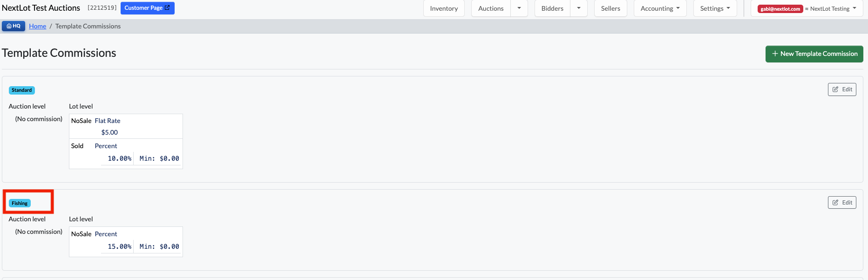Image resolution: width=868 pixels, height=280 pixels.
Task: Expand the Accounting dropdown
Action: click(660, 8)
